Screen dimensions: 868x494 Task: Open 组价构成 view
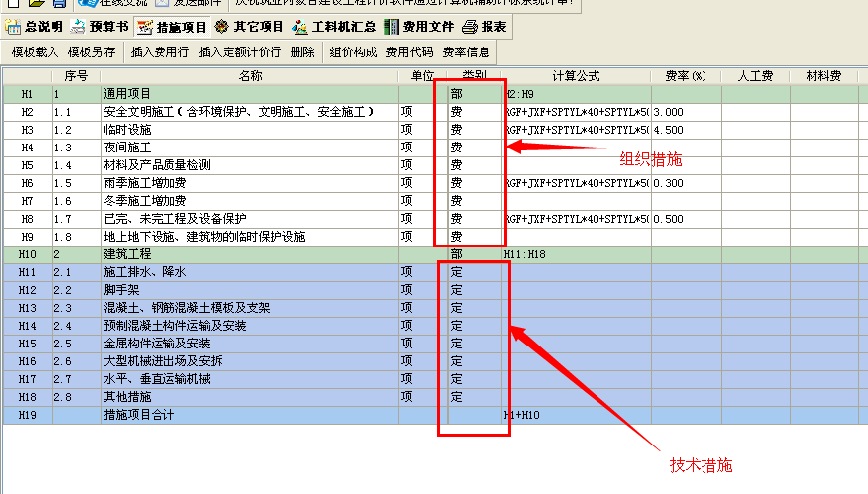[353, 51]
